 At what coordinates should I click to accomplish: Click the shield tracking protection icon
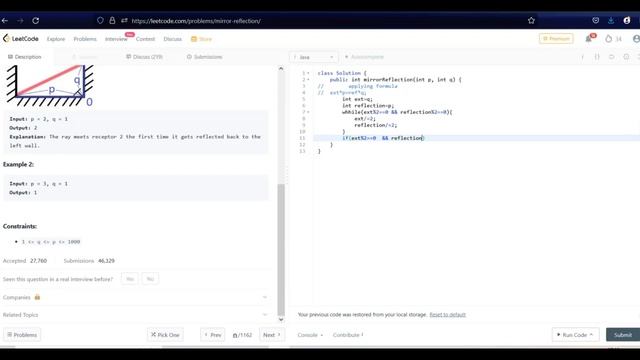100,20
